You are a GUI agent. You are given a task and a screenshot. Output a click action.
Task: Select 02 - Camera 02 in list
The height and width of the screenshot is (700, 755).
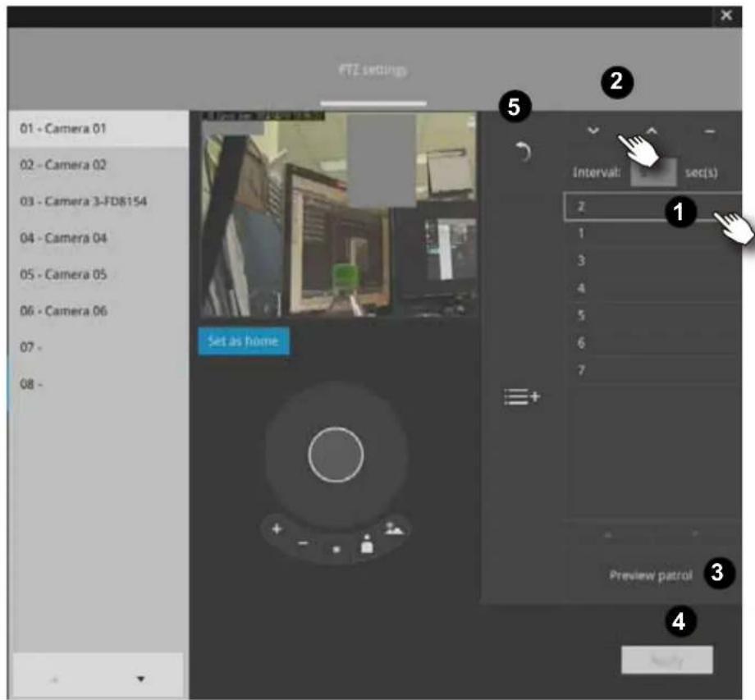pos(98,165)
